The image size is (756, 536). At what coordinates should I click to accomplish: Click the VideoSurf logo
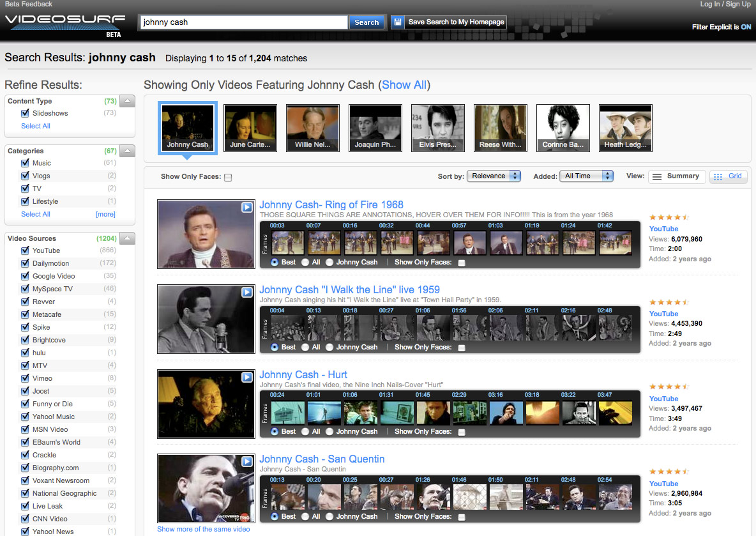[x=65, y=25]
